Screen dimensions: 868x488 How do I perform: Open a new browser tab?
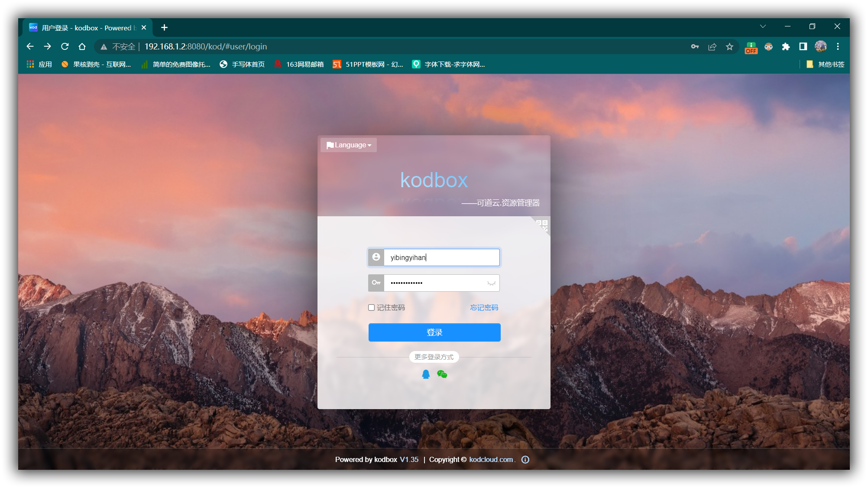[x=164, y=28]
